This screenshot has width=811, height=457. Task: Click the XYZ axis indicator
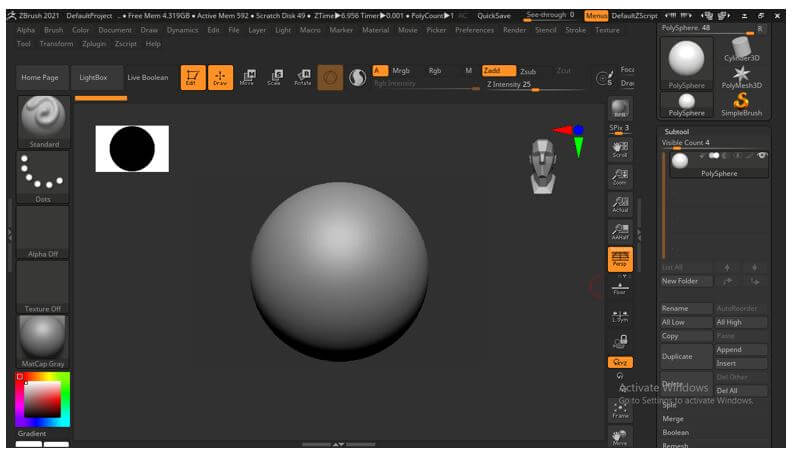point(570,140)
